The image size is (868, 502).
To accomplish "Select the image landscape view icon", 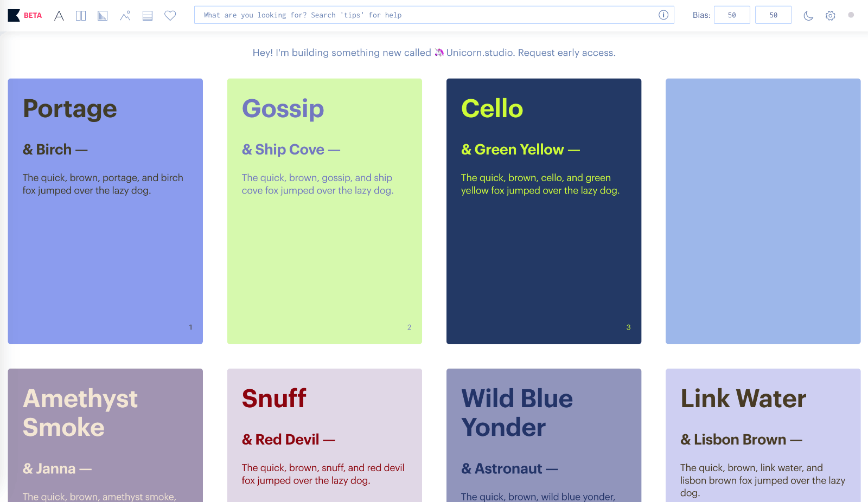I will [x=125, y=16].
